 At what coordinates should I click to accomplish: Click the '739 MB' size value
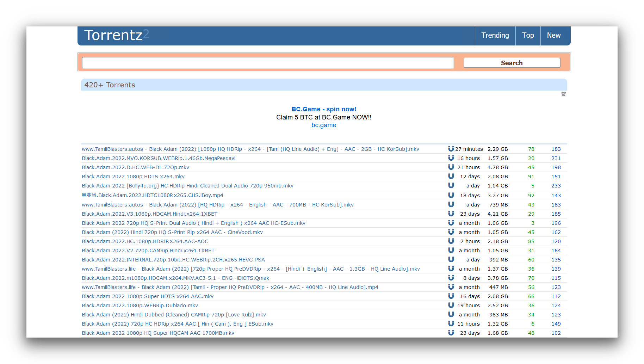pyautogui.click(x=499, y=205)
